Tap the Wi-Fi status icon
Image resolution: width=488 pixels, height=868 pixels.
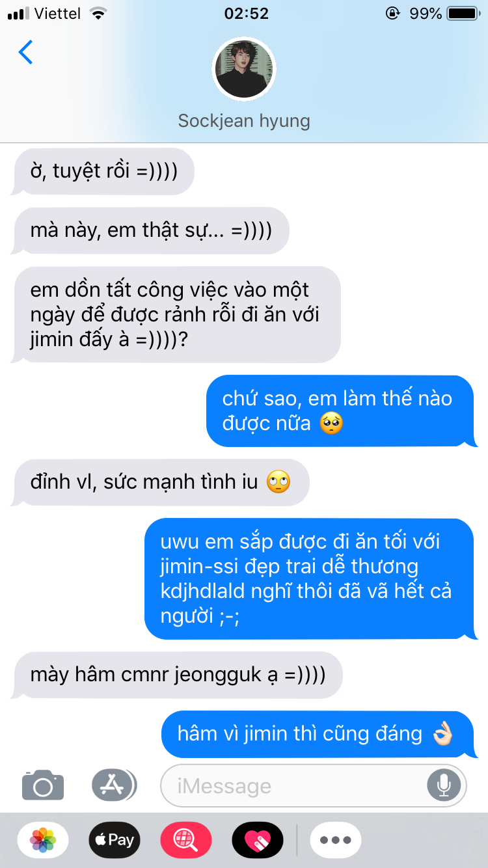click(98, 14)
